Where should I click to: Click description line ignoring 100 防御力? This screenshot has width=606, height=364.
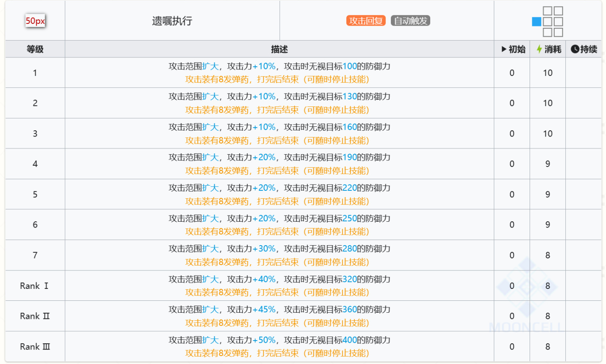[280, 66]
